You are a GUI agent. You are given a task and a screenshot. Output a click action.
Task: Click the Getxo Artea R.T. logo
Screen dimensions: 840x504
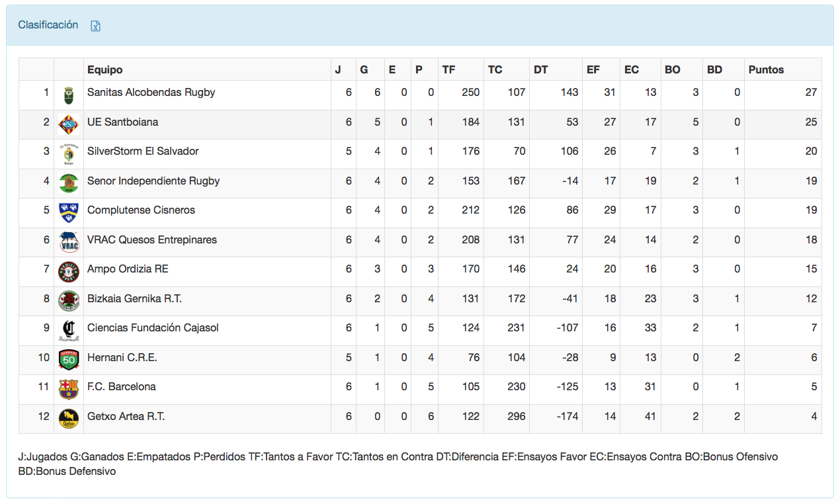[69, 418]
